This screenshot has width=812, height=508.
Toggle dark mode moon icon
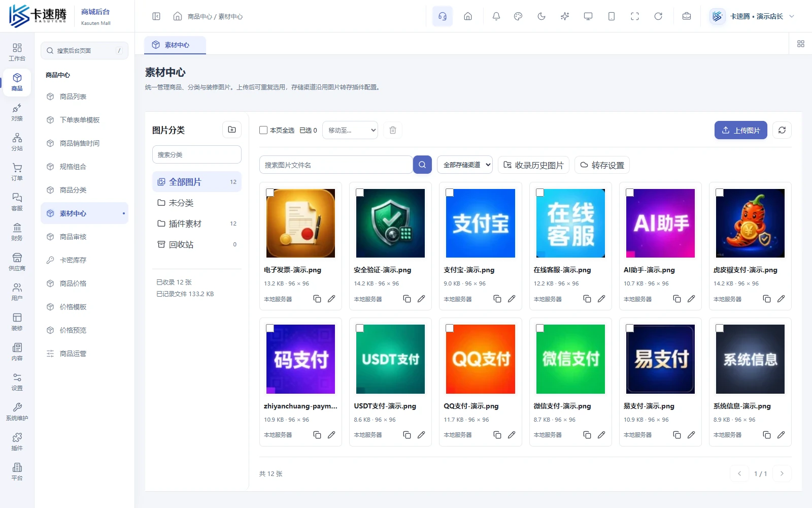(542, 16)
